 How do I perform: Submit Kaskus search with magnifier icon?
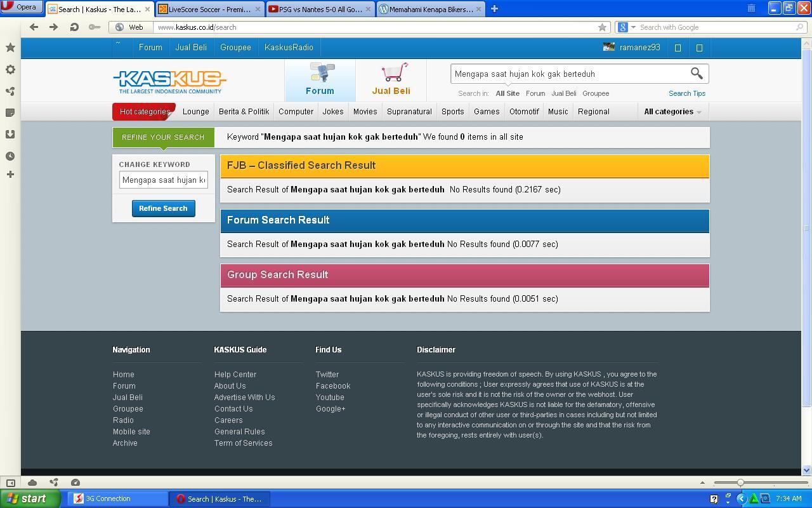697,74
